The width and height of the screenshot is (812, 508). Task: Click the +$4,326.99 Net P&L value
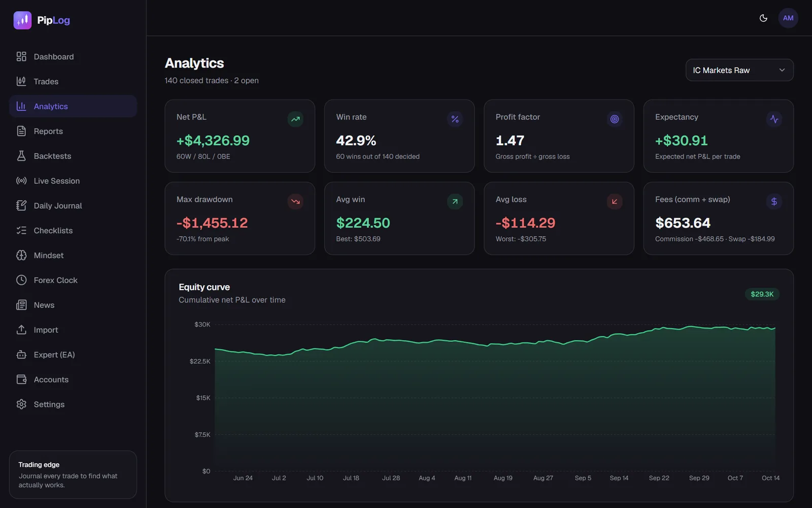[x=213, y=141]
